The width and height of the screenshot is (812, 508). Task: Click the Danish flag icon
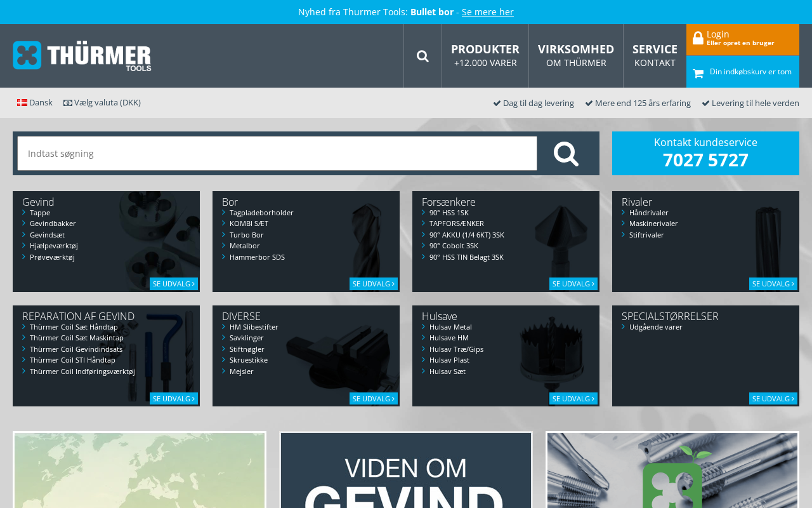pos(22,103)
